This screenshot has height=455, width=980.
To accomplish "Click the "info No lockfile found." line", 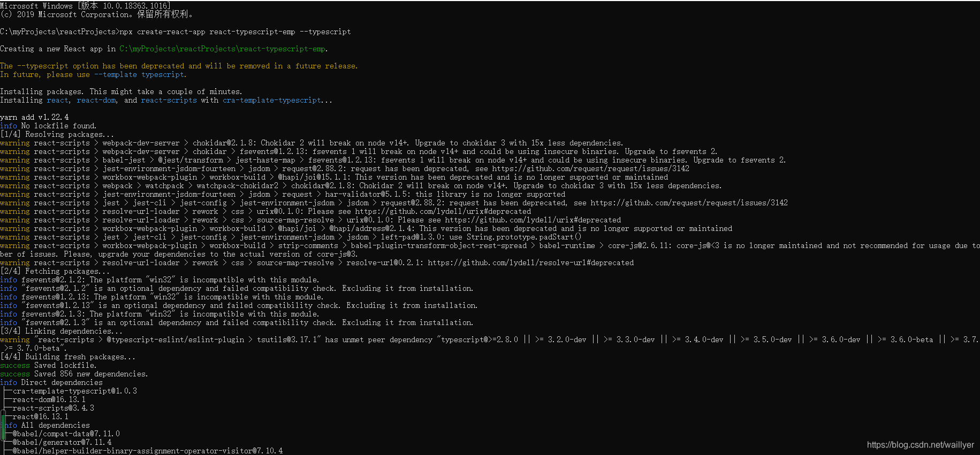I will [x=48, y=126].
